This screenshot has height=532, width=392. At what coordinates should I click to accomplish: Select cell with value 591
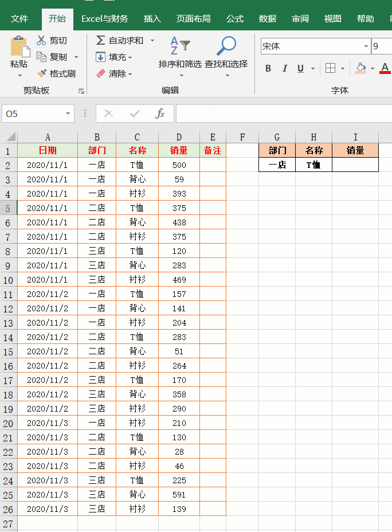coord(179,495)
